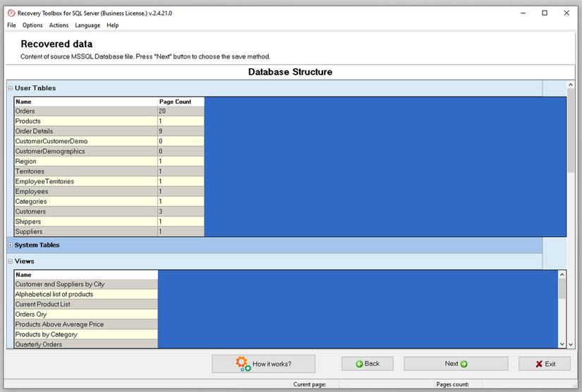Image resolution: width=582 pixels, height=392 pixels.
Task: Click the Views list scrollbar thumb
Action: [562, 288]
